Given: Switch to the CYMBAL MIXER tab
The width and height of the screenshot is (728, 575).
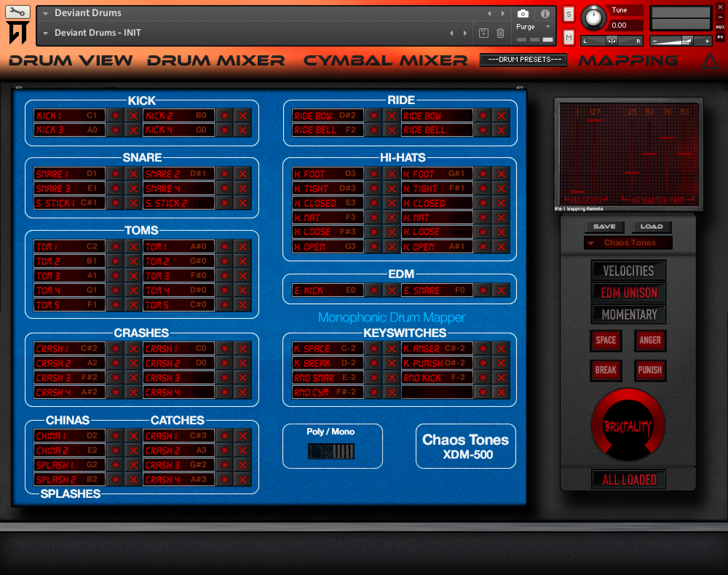Looking at the screenshot, I should (x=385, y=60).
